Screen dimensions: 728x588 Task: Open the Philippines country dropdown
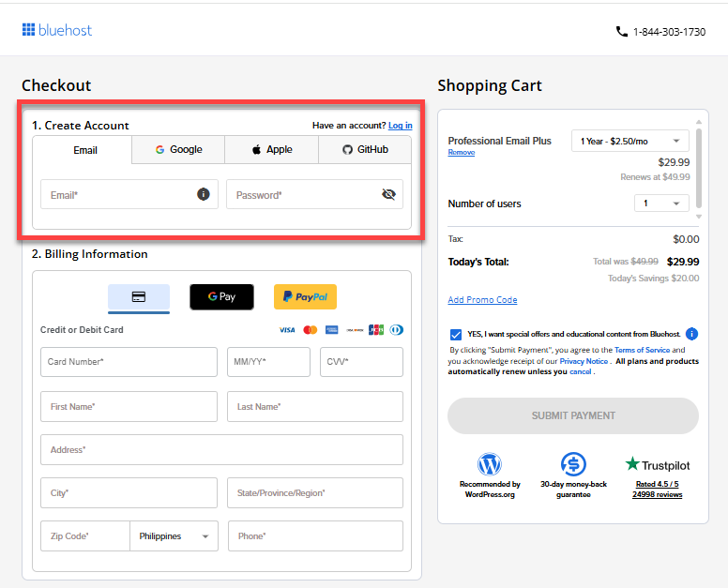(174, 536)
